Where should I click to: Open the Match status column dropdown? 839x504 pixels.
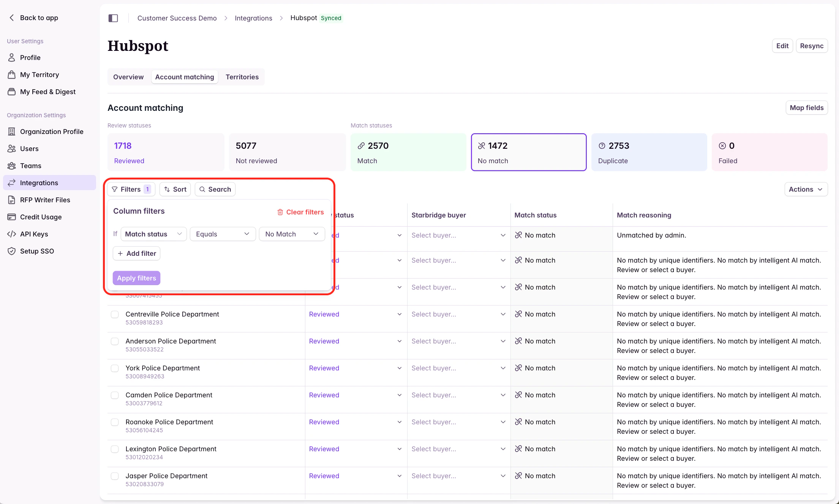click(x=153, y=234)
